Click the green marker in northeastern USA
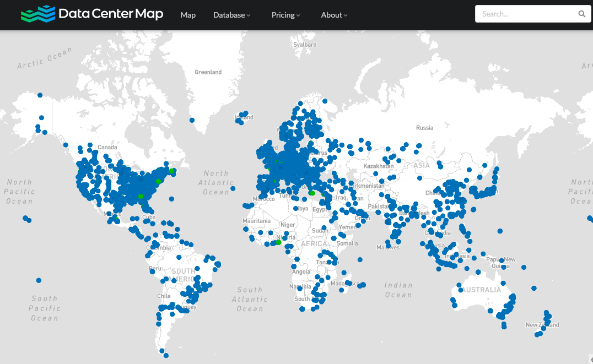 tap(171, 171)
